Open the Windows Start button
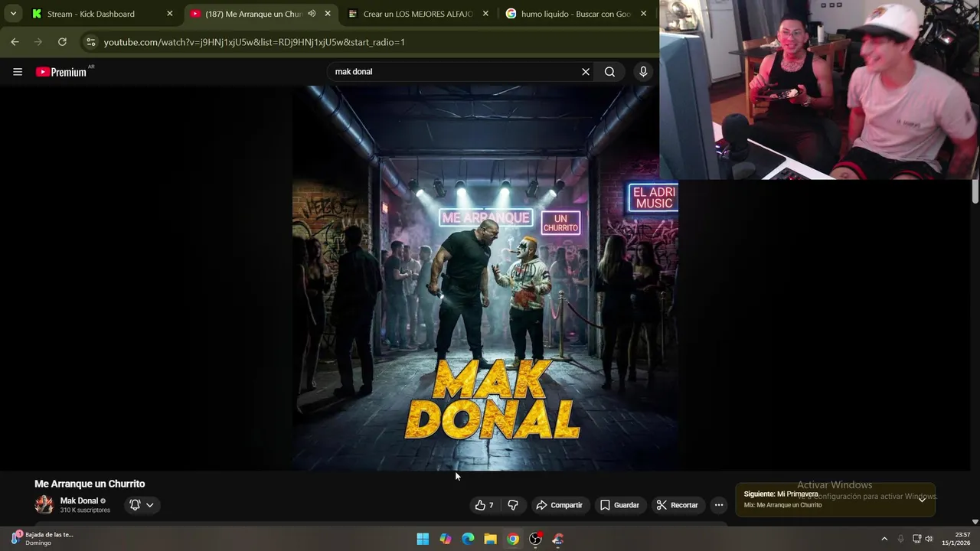This screenshot has width=980, height=551. click(x=423, y=539)
